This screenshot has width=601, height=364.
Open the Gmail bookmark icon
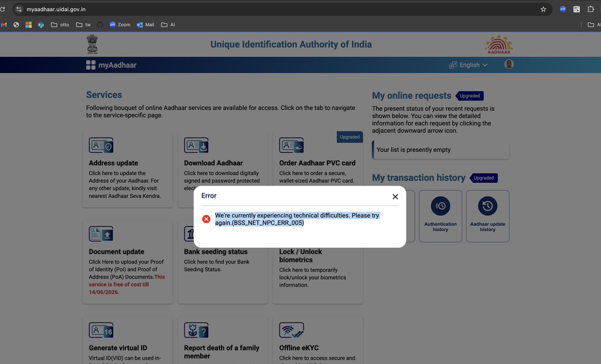tap(4, 25)
